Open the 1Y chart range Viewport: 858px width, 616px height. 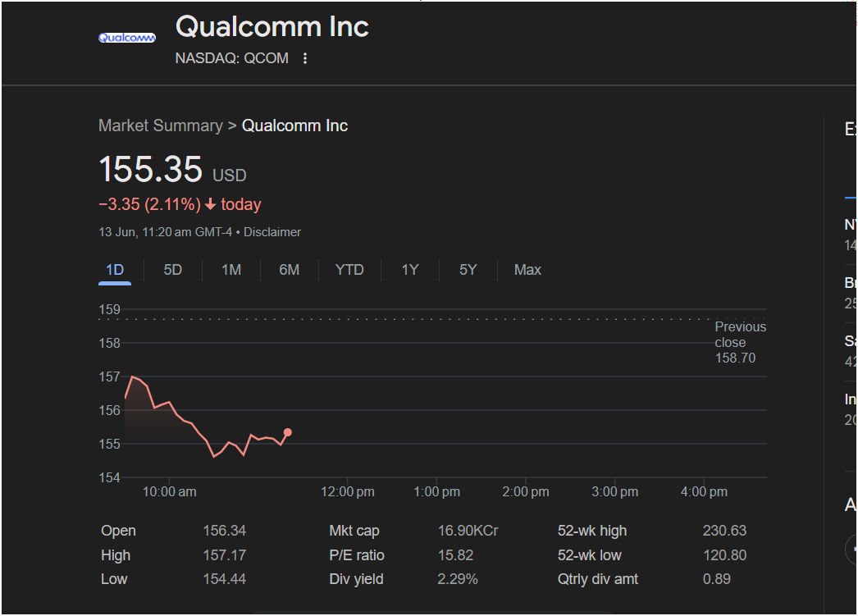[410, 270]
